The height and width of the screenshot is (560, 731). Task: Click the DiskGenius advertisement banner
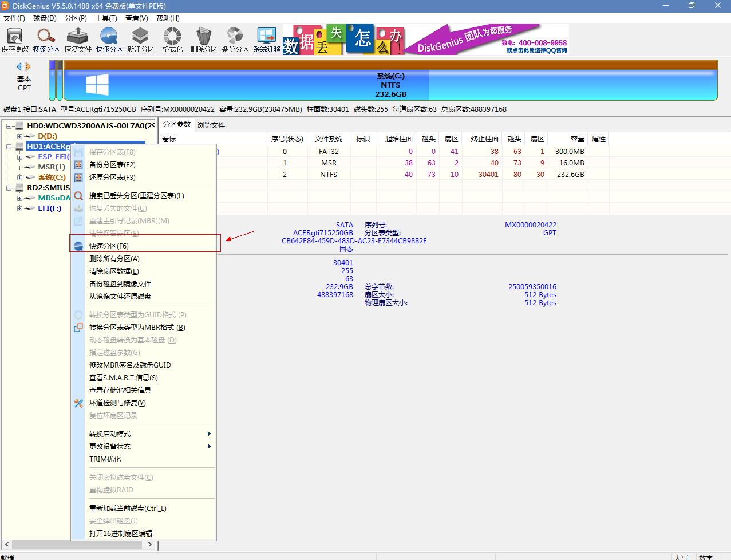426,40
